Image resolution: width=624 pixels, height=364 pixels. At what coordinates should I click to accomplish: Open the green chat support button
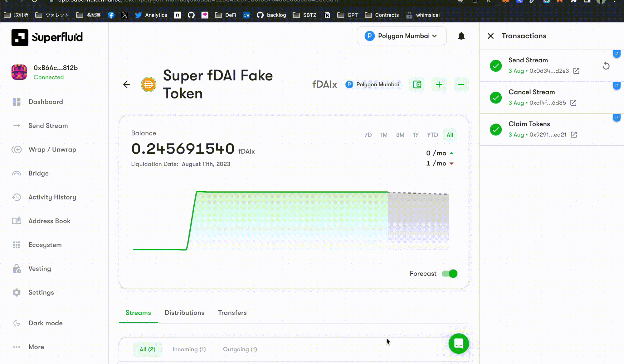pos(459,344)
